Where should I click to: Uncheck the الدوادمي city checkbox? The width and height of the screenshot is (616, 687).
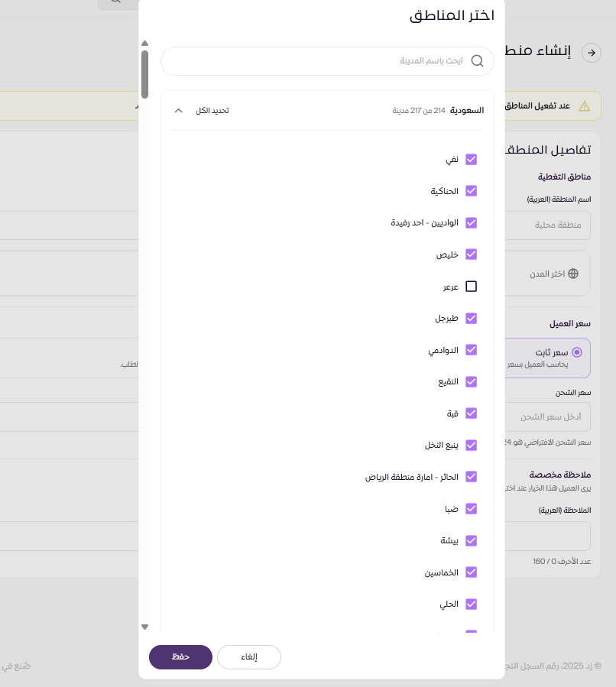[472, 350]
